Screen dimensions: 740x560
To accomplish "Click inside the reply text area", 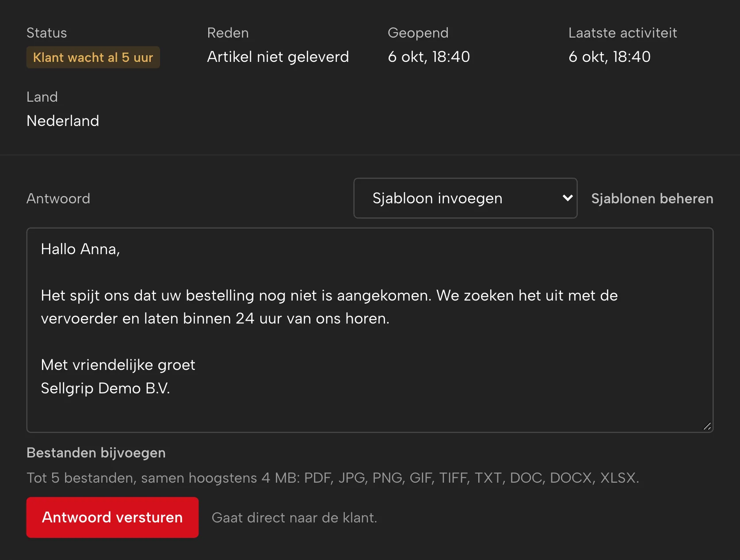I will pyautogui.click(x=370, y=330).
